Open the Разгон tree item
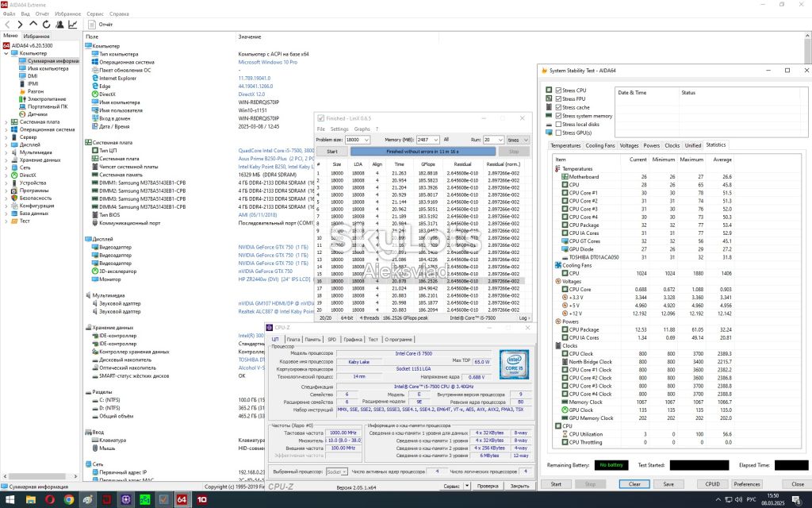Screen dimensions: 812x508 (36, 91)
